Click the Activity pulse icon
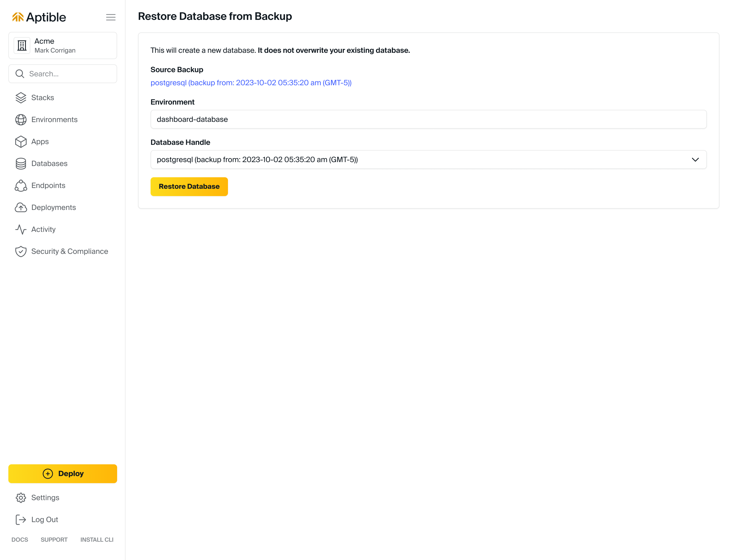Viewport: 732px width, 560px height. (x=21, y=230)
